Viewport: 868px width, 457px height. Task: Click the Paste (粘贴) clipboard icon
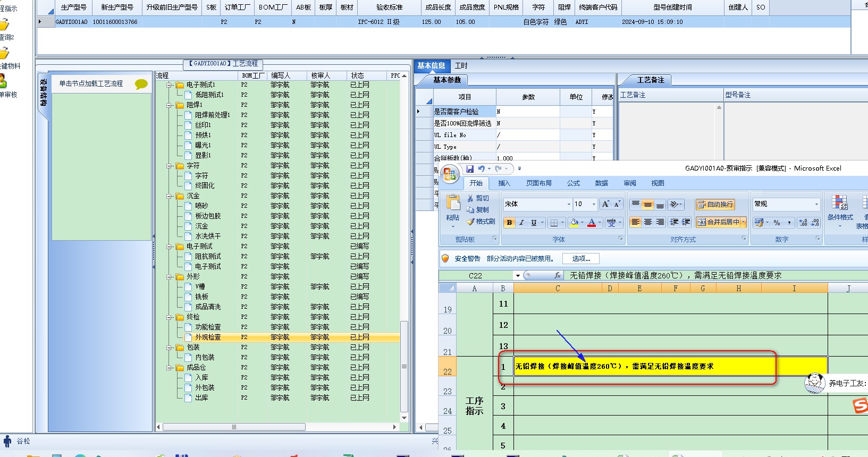point(453,203)
